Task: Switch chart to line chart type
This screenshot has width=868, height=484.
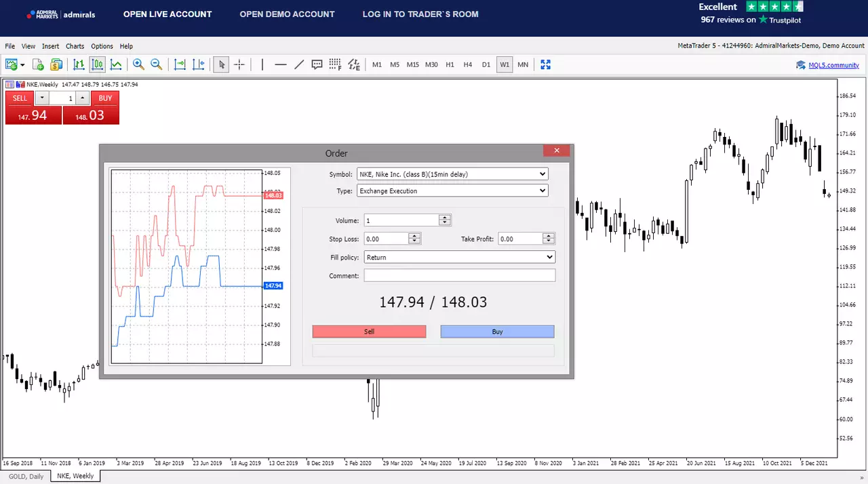Action: pyautogui.click(x=116, y=64)
